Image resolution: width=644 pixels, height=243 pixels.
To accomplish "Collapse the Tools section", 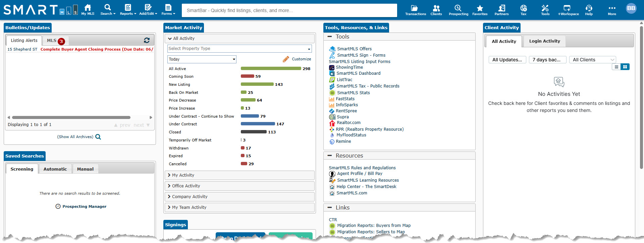I will click(330, 37).
